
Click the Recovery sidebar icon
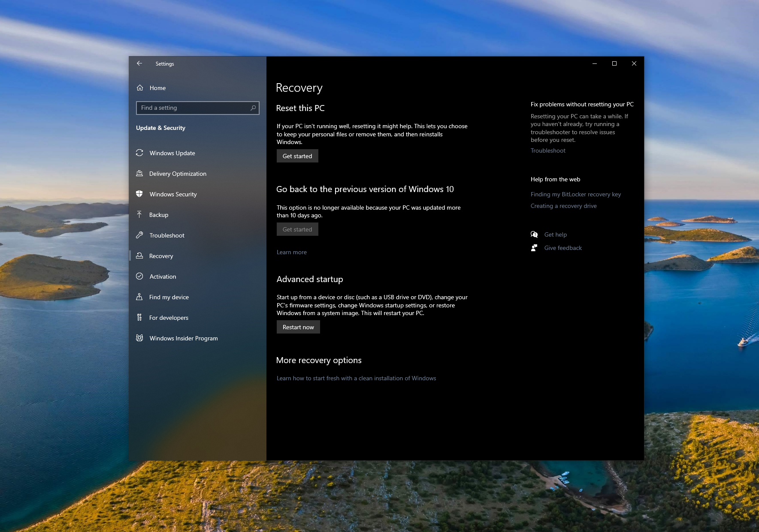139,255
